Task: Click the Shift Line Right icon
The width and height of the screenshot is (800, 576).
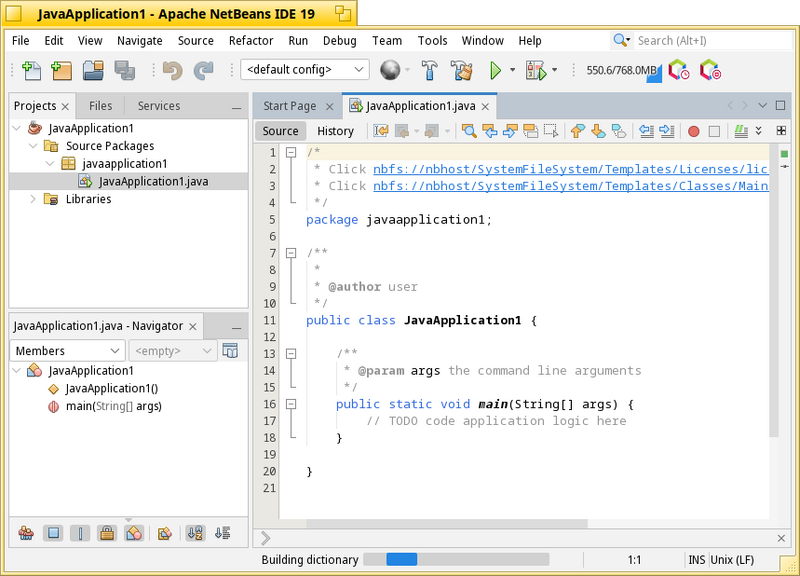Action: coord(667,131)
